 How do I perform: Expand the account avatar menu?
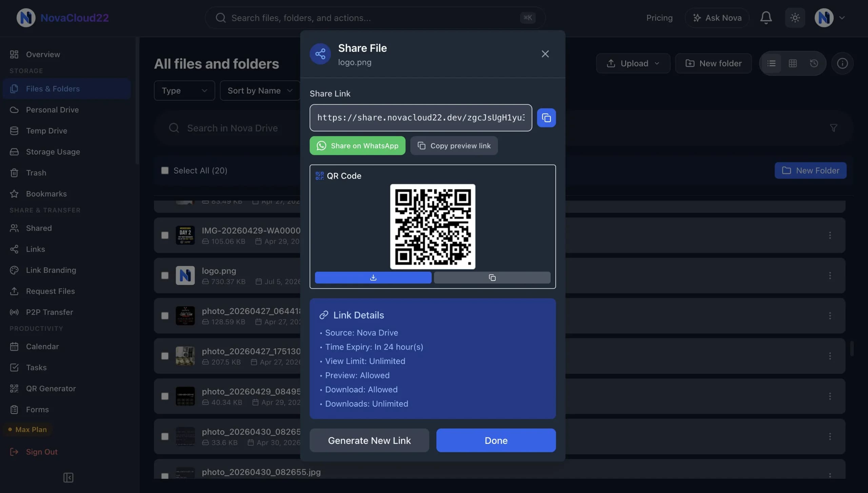pyautogui.click(x=830, y=18)
